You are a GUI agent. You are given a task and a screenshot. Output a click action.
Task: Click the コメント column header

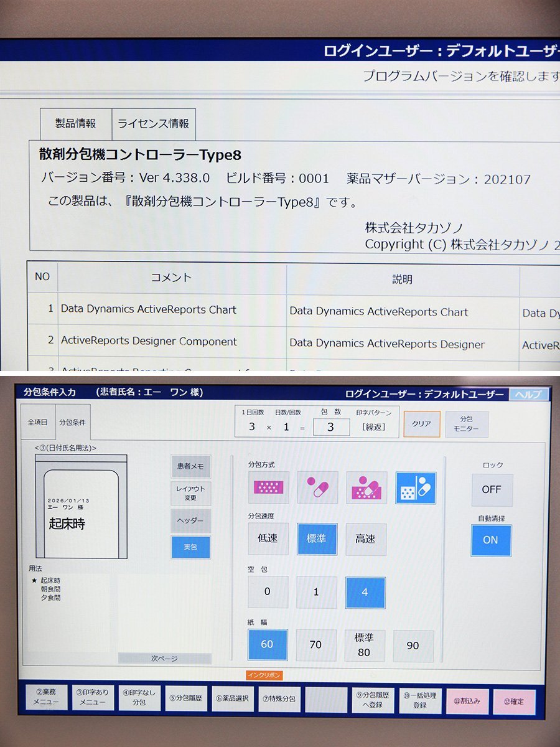[x=172, y=278]
